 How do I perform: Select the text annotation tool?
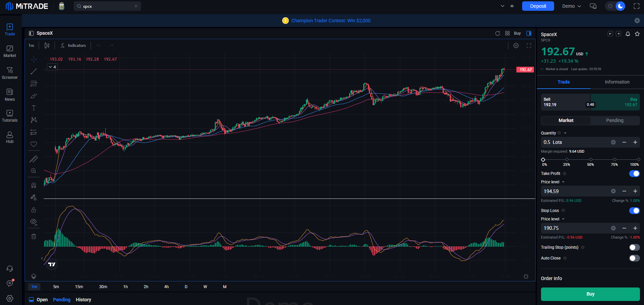tap(34, 108)
